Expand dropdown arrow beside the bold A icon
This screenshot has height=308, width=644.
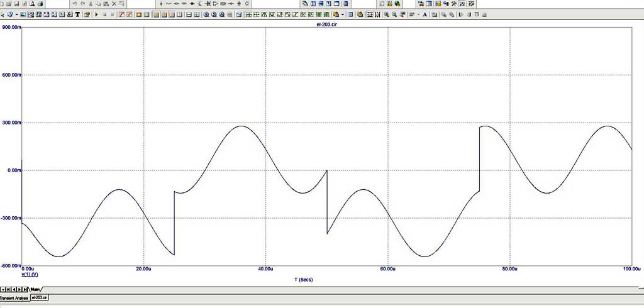click(418, 14)
